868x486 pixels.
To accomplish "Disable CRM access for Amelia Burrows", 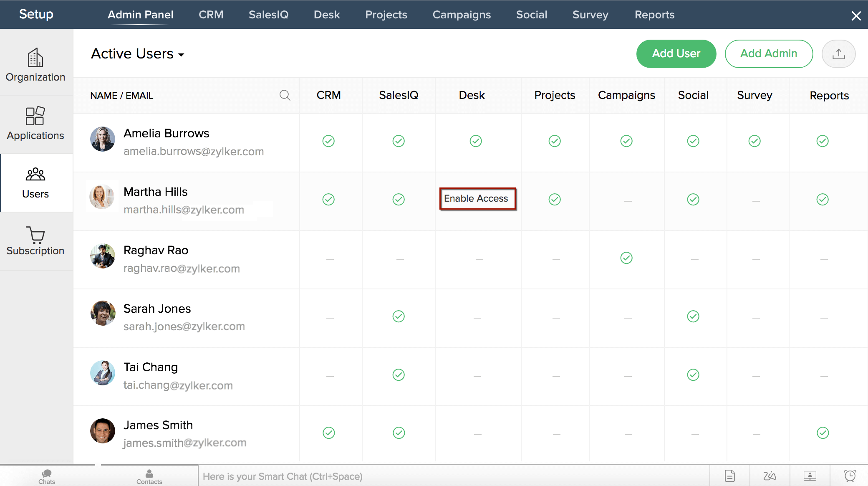I will point(329,141).
